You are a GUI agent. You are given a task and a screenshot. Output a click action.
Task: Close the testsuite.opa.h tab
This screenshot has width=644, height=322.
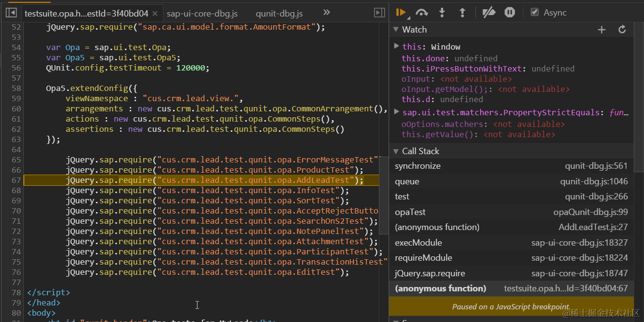(x=155, y=14)
